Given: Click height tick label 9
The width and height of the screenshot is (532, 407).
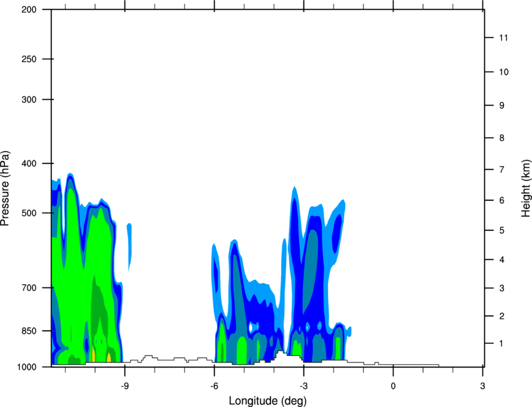Looking at the screenshot, I should (502, 106).
